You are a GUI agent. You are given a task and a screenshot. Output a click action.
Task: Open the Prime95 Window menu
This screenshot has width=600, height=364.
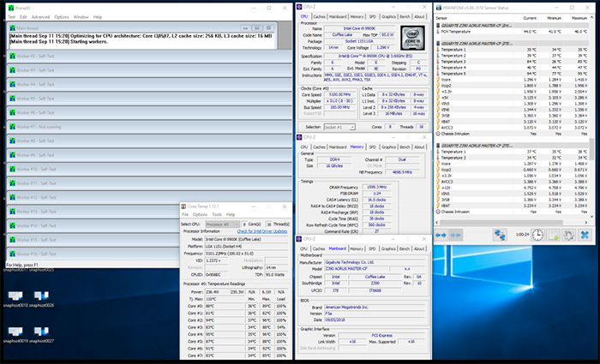coord(81,17)
